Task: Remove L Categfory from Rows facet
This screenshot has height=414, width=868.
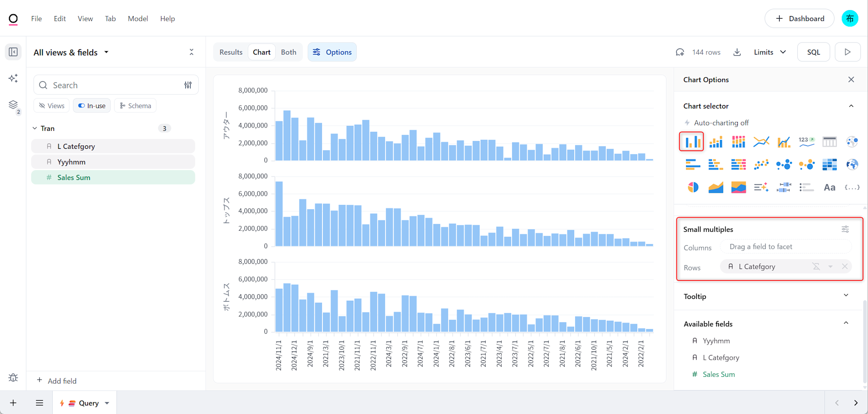Action: pos(845,266)
